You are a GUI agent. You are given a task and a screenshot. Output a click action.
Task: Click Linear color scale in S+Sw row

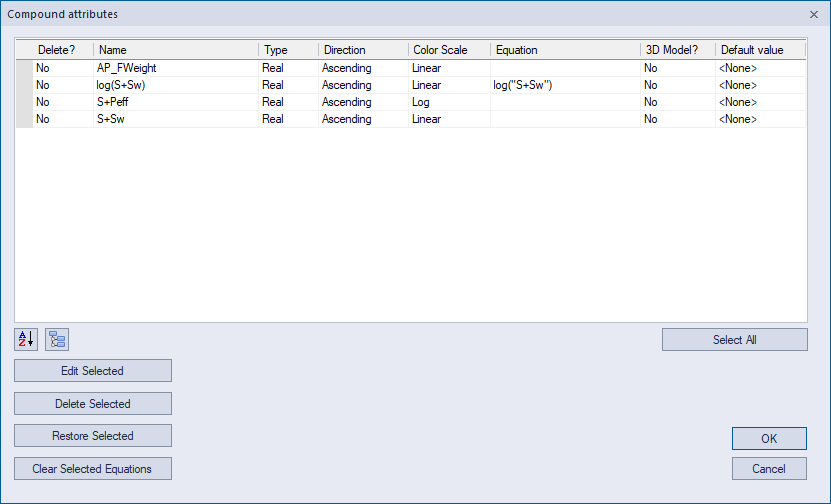[x=449, y=119]
